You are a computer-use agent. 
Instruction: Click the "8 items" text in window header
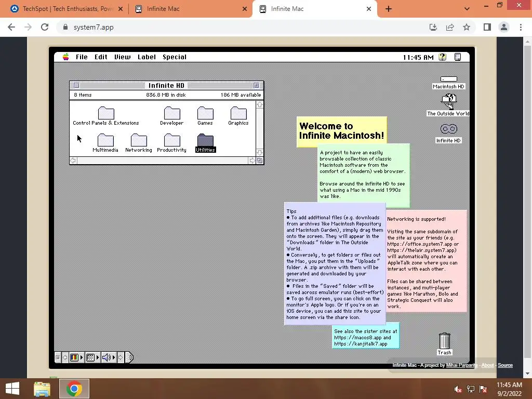point(83,95)
